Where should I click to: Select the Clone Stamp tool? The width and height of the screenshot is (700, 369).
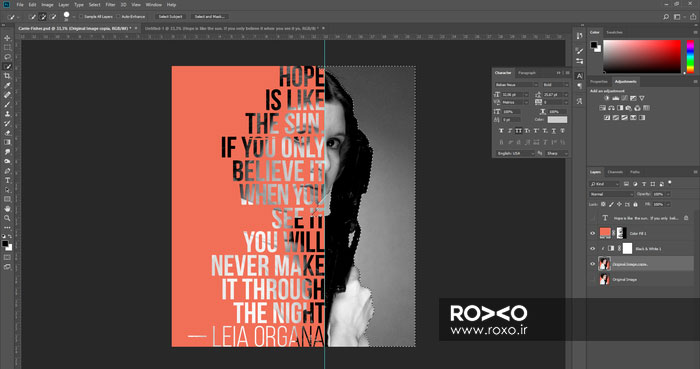7,114
